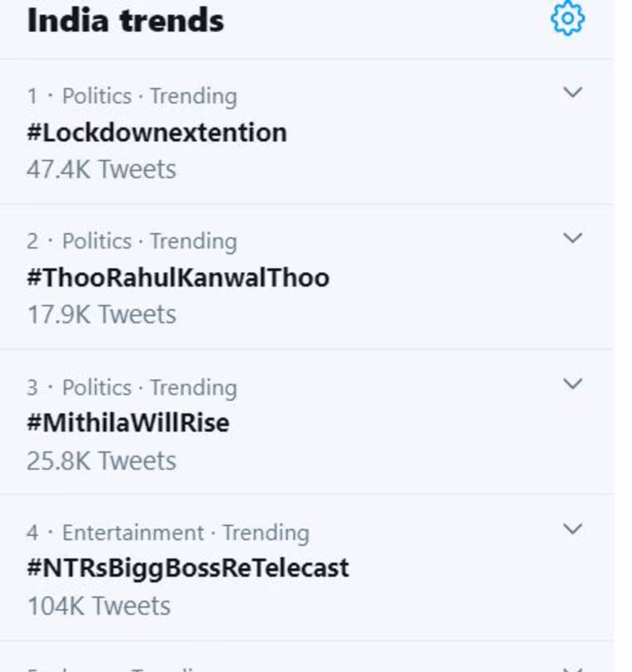Image resolution: width=632 pixels, height=672 pixels.
Task: Click the India trends heading
Action: [x=125, y=21]
